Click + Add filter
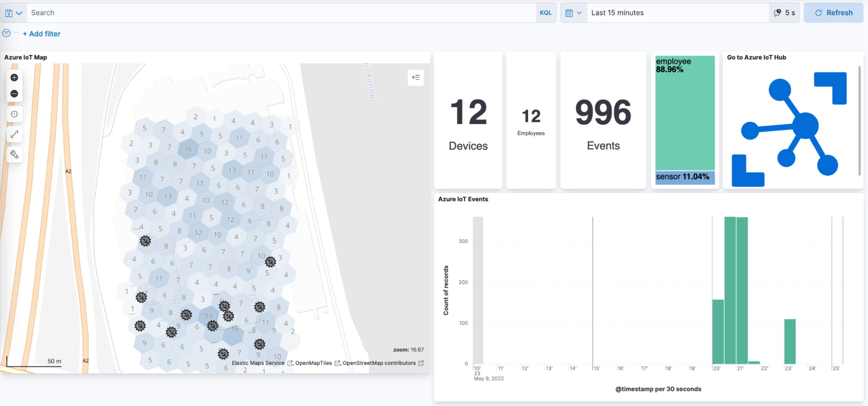 tap(42, 34)
